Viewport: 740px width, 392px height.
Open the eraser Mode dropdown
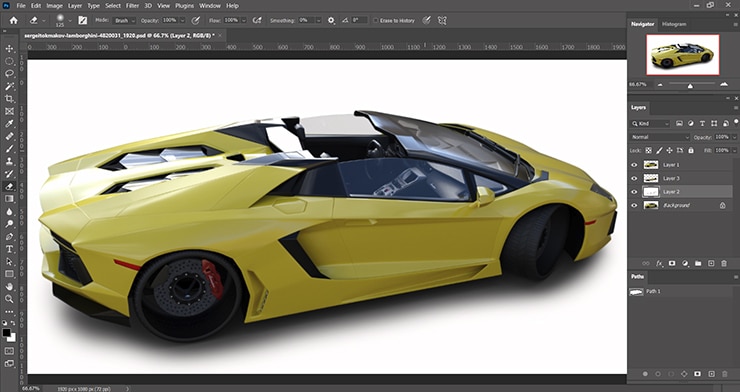pos(125,20)
